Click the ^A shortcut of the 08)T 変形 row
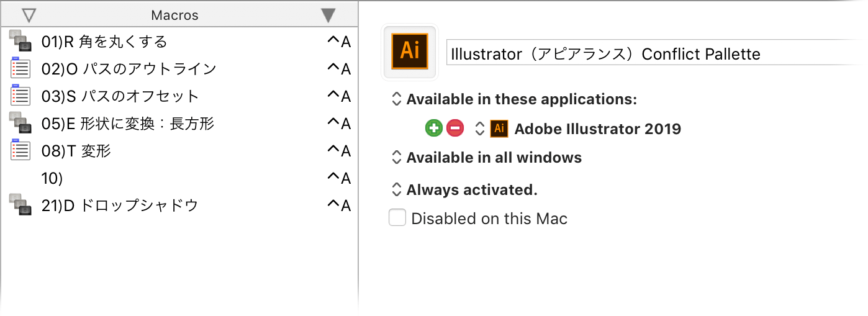This screenshot has height=316, width=868. point(339,151)
